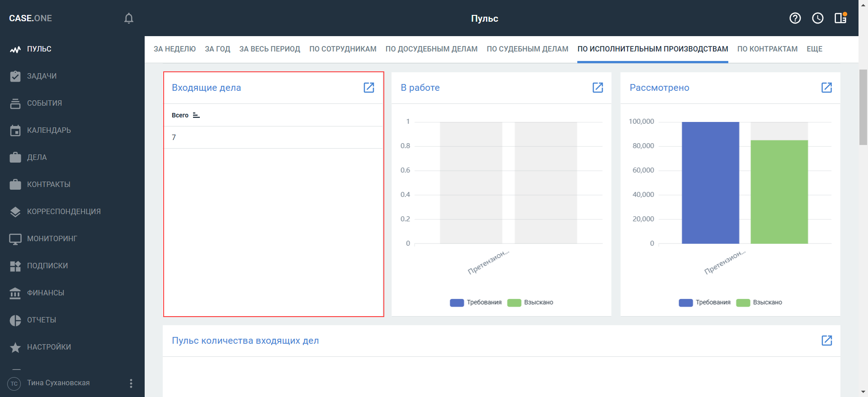Open Корреспонденция section
The height and width of the screenshot is (397, 868).
64,211
